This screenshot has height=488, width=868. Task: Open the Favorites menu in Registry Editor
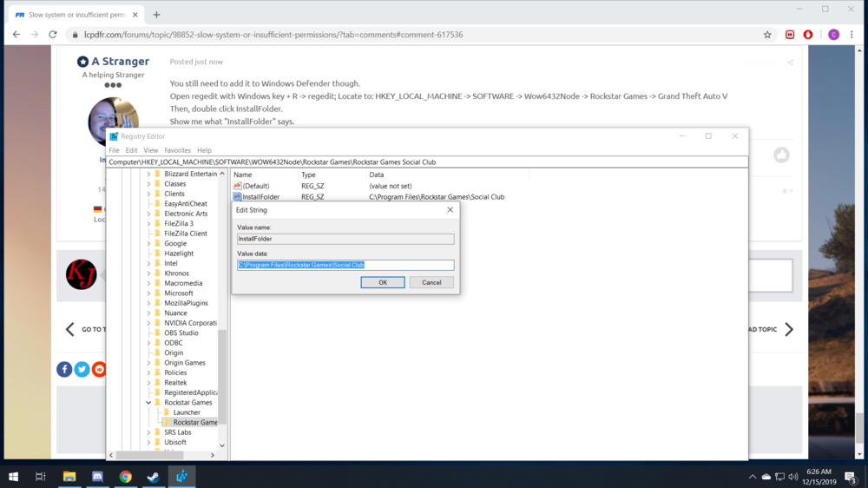177,150
